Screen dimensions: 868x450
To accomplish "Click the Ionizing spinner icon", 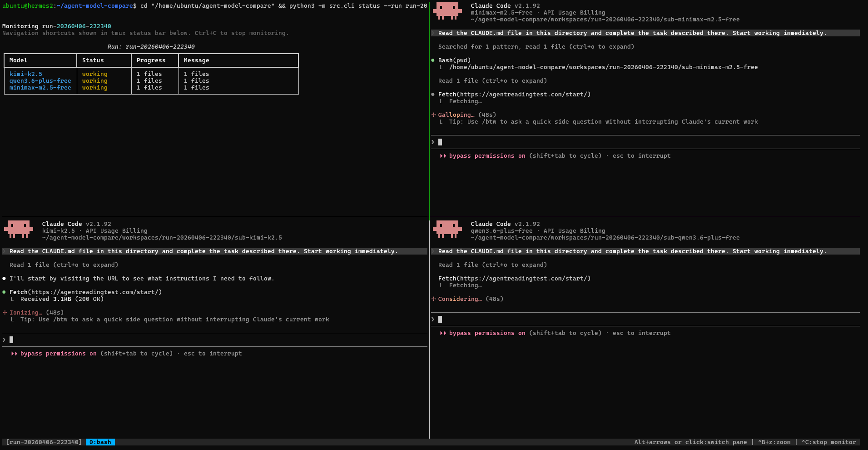I will coord(5,313).
